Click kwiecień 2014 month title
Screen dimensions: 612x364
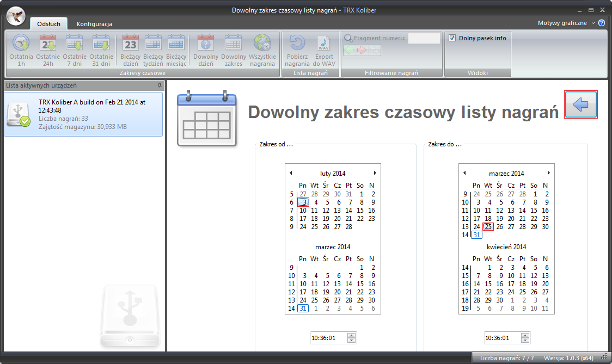[x=506, y=247]
